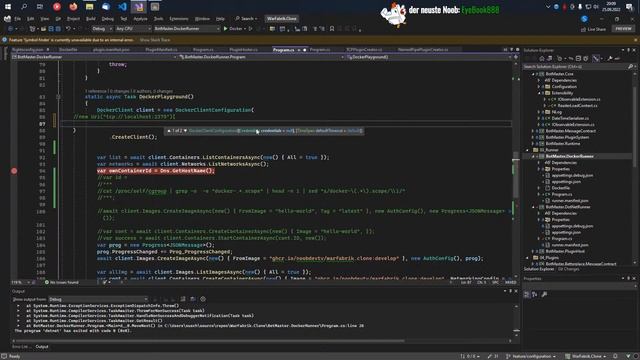Click the Live Share button

[x=593, y=29]
